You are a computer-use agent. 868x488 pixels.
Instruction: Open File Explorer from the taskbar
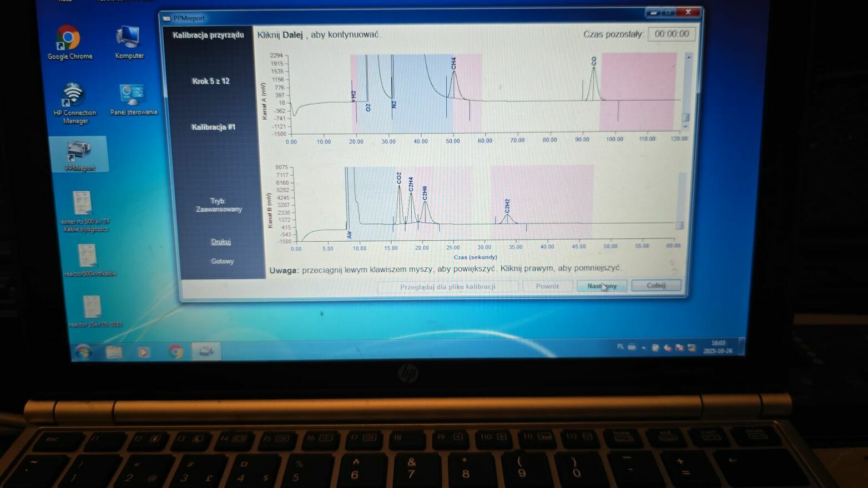pos(114,352)
